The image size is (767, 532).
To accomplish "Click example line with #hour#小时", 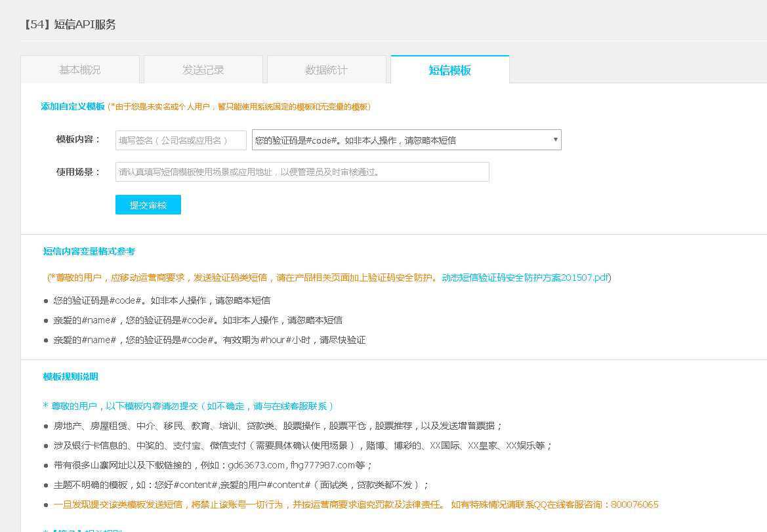I will coord(209,340).
